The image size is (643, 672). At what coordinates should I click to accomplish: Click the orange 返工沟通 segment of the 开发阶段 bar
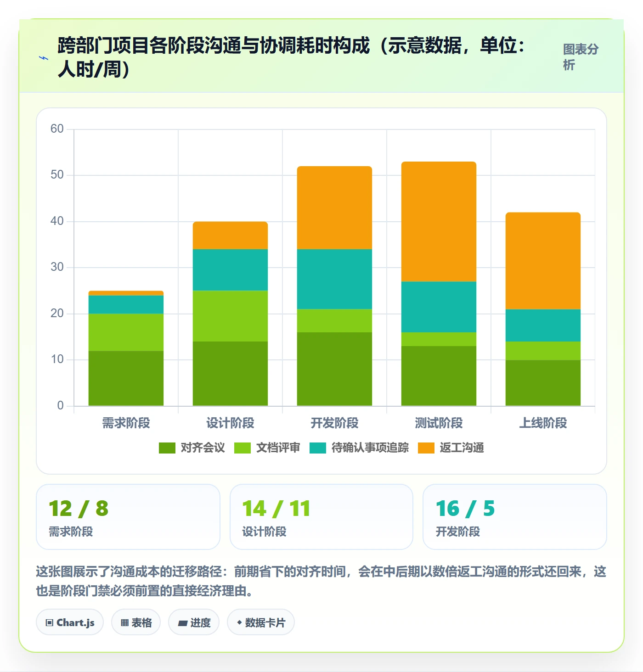tap(334, 208)
